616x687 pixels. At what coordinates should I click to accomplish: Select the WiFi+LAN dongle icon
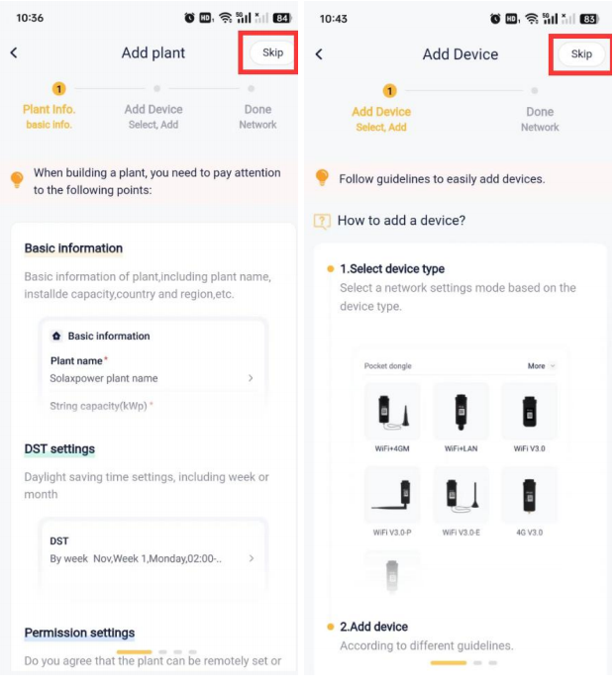click(x=461, y=411)
